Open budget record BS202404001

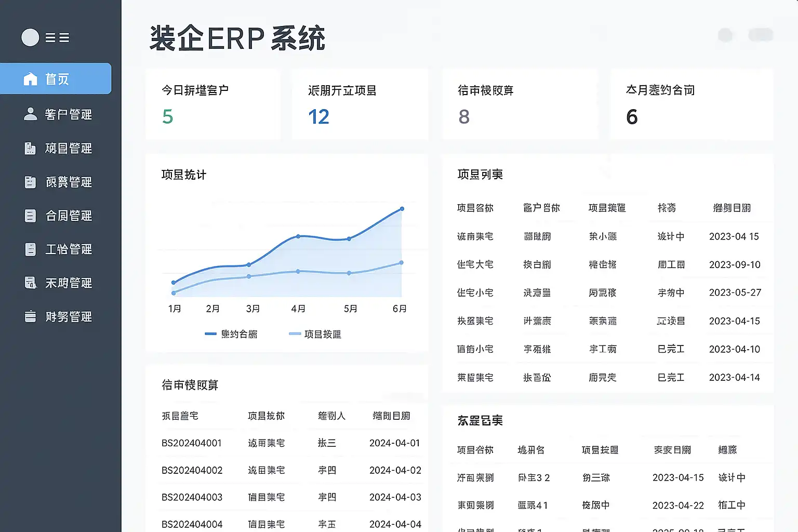tap(192, 443)
